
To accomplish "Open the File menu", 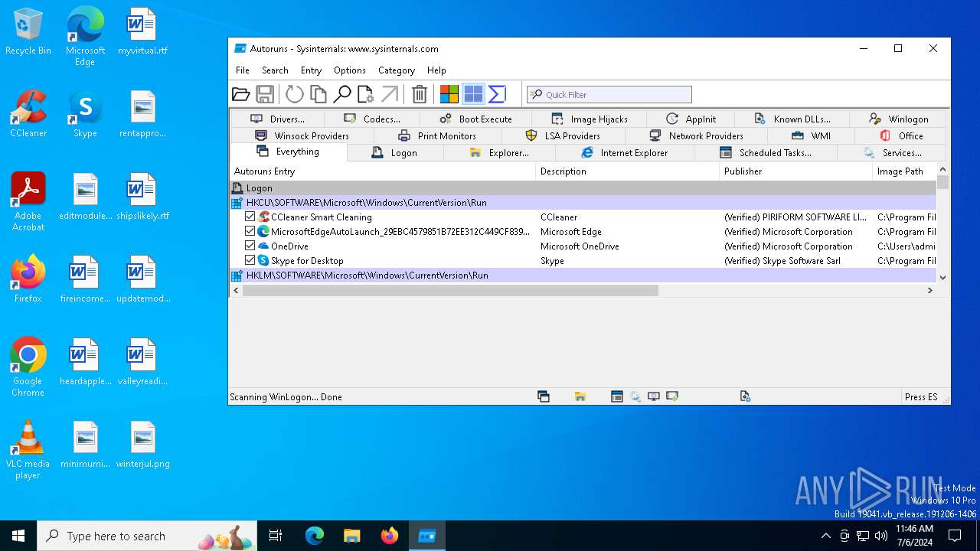I will [243, 70].
